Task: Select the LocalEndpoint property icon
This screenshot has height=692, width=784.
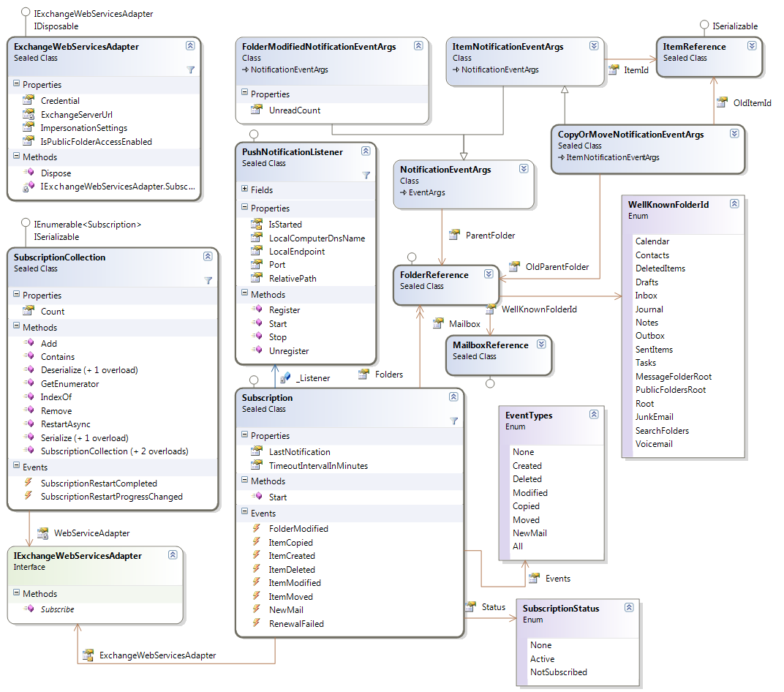Action: click(257, 250)
